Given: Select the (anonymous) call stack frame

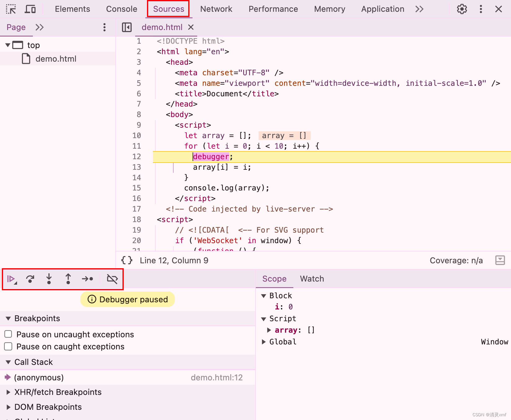Looking at the screenshot, I should 39,378.
